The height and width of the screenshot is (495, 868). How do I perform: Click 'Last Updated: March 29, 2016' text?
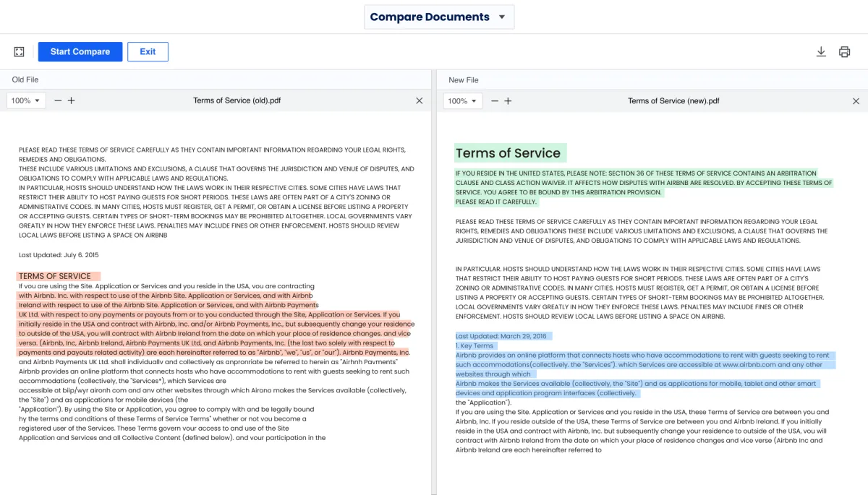(501, 336)
